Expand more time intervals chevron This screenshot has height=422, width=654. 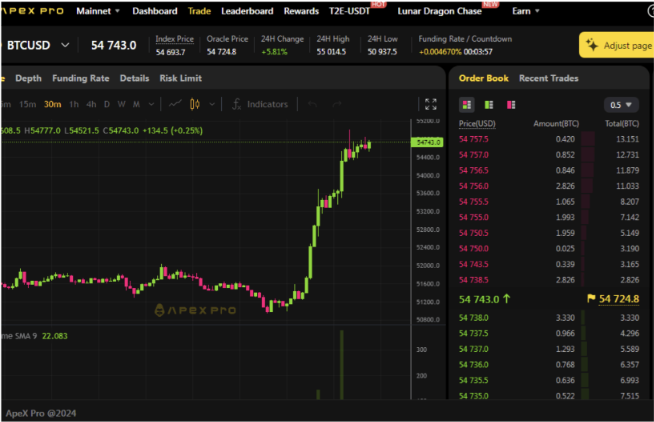coord(151,104)
